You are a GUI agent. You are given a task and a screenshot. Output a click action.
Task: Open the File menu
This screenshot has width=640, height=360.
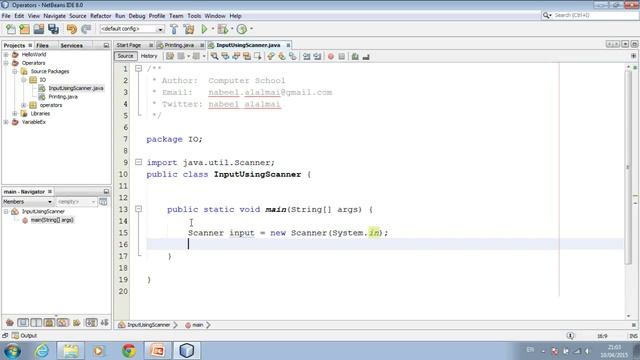[x=6, y=16]
